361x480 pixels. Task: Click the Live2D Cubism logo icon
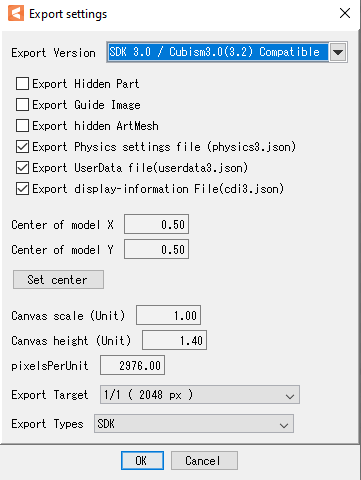(x=16, y=13)
